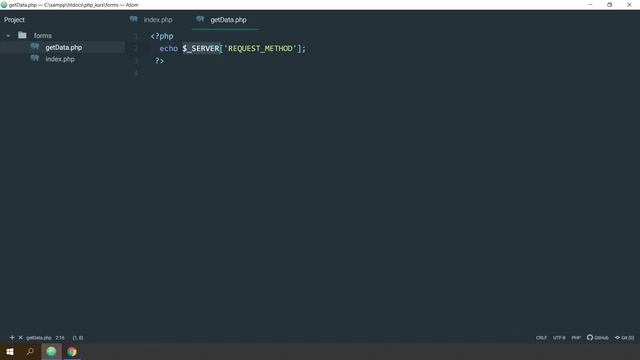Click the forms folder icon in the tree

[x=22, y=36]
